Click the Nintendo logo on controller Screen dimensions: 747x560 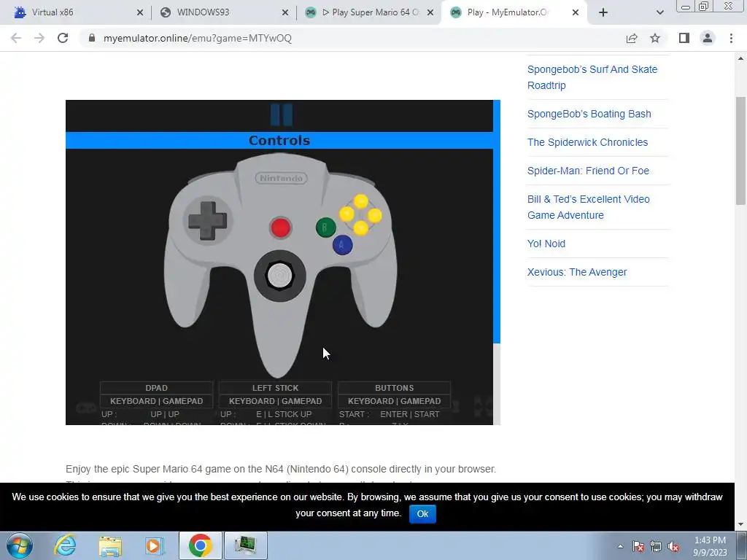pos(281,178)
